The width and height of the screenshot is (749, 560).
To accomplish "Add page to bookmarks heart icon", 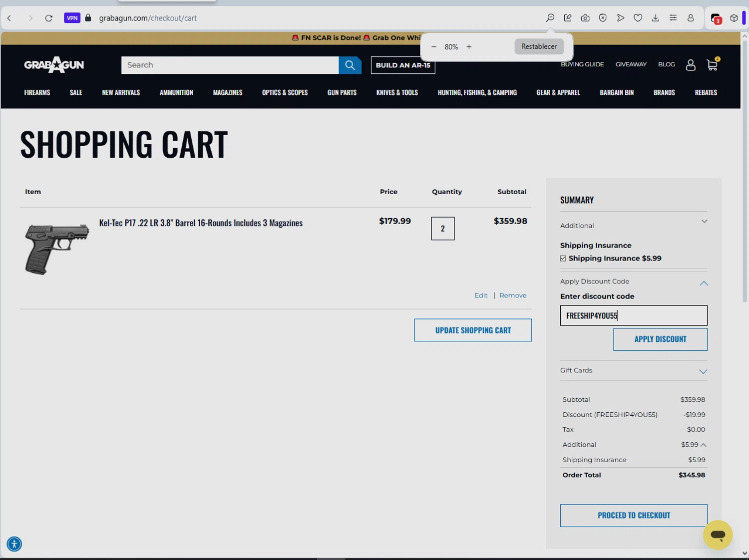I will pyautogui.click(x=638, y=18).
